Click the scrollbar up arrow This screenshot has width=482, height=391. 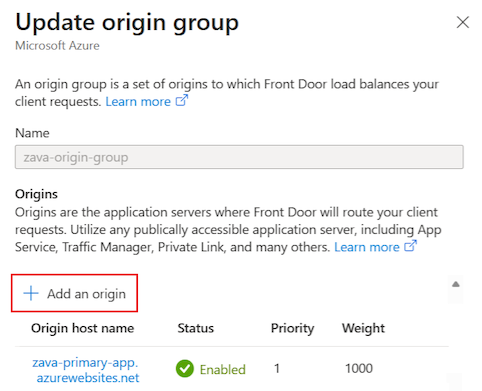point(456,284)
